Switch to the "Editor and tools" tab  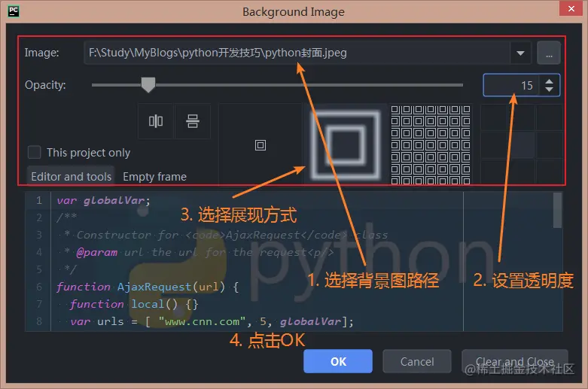(71, 176)
